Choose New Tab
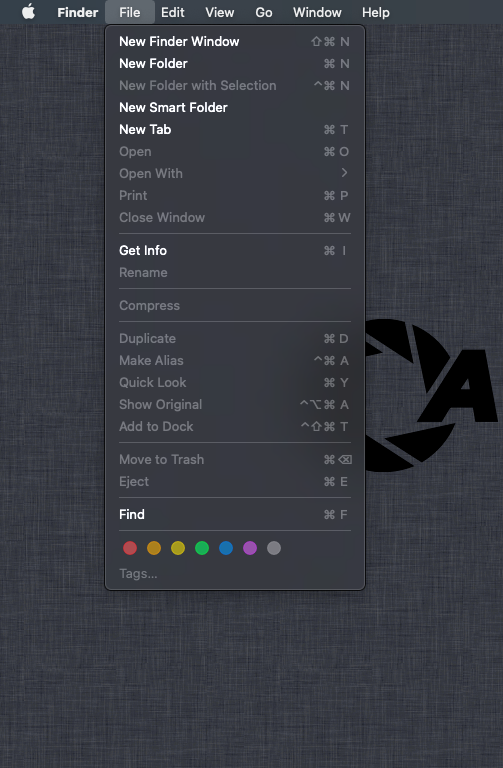The height and width of the screenshot is (768, 503). [x=235, y=130]
